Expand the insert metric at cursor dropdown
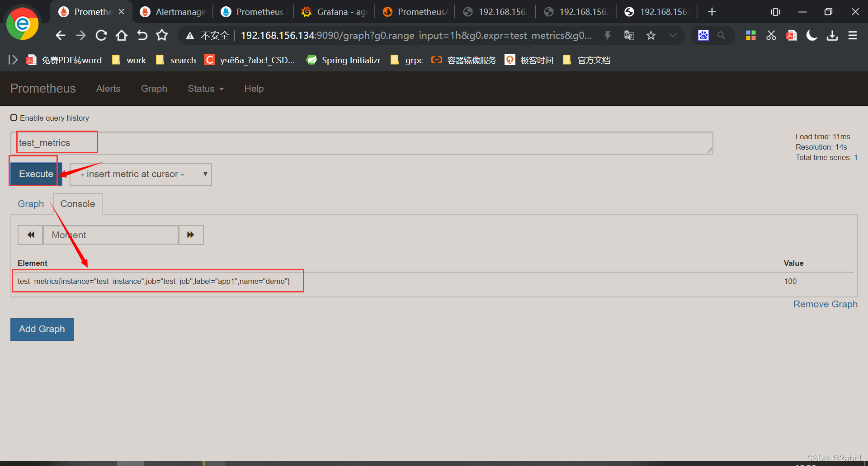The image size is (868, 466). 141,174
